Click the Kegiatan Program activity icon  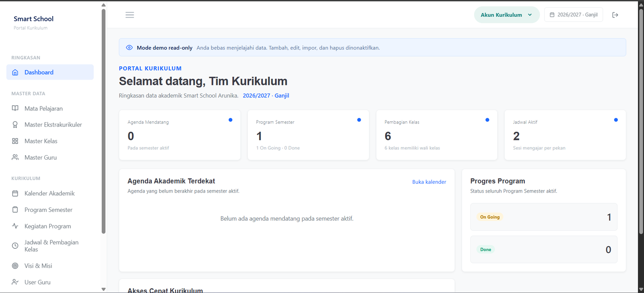15,226
